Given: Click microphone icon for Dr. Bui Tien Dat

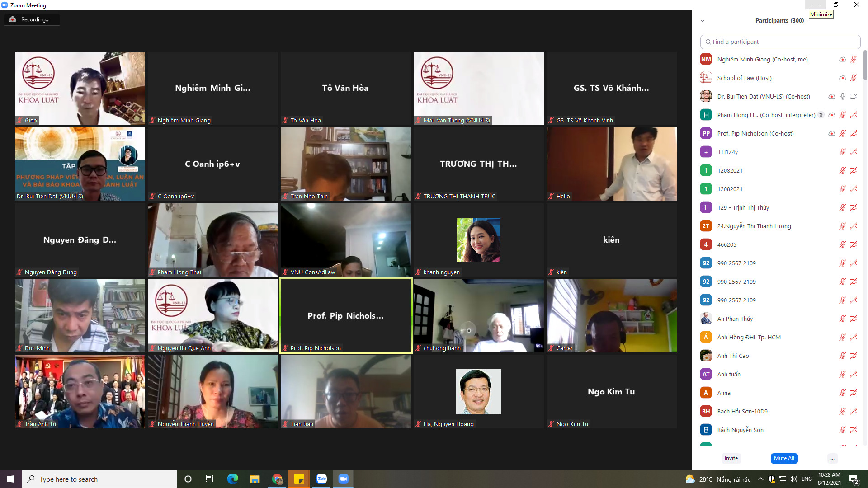Looking at the screenshot, I should [x=842, y=96].
